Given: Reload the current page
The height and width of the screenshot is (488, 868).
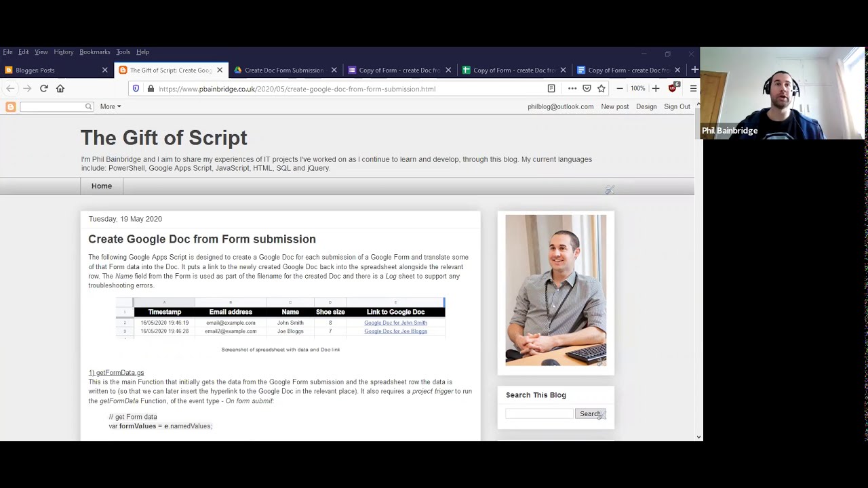Looking at the screenshot, I should point(44,89).
